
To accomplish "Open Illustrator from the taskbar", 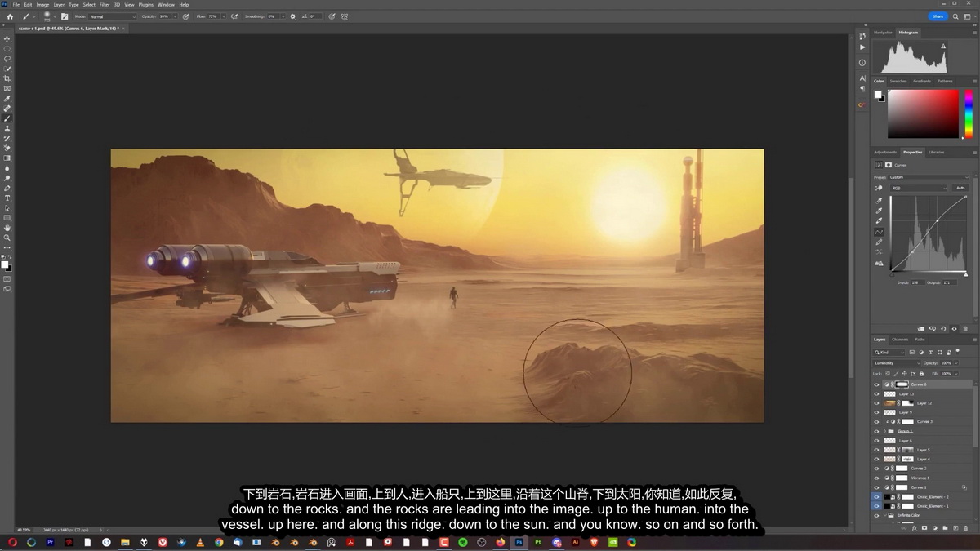I will coord(576,542).
